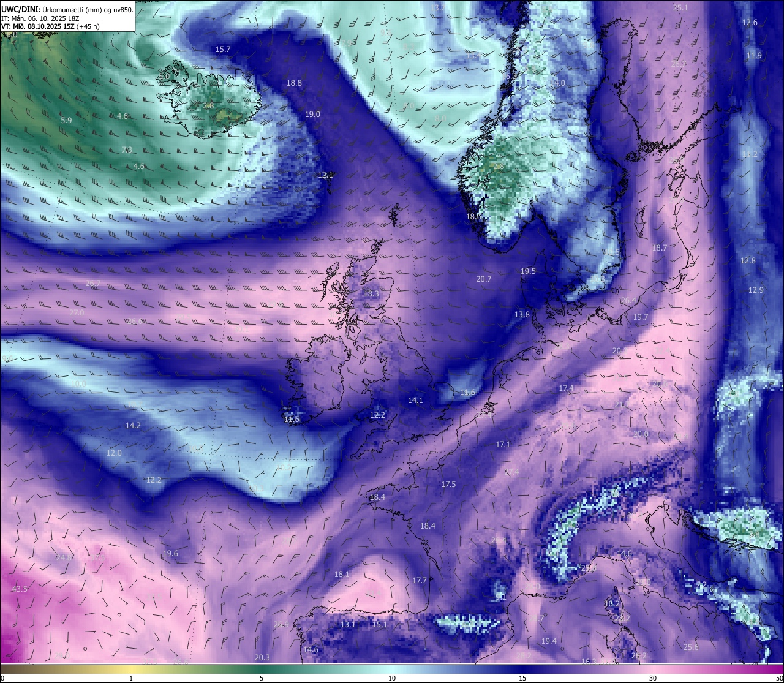Click the 12.6 value in top-right corner
This screenshot has height=683, width=784.
[x=750, y=23]
